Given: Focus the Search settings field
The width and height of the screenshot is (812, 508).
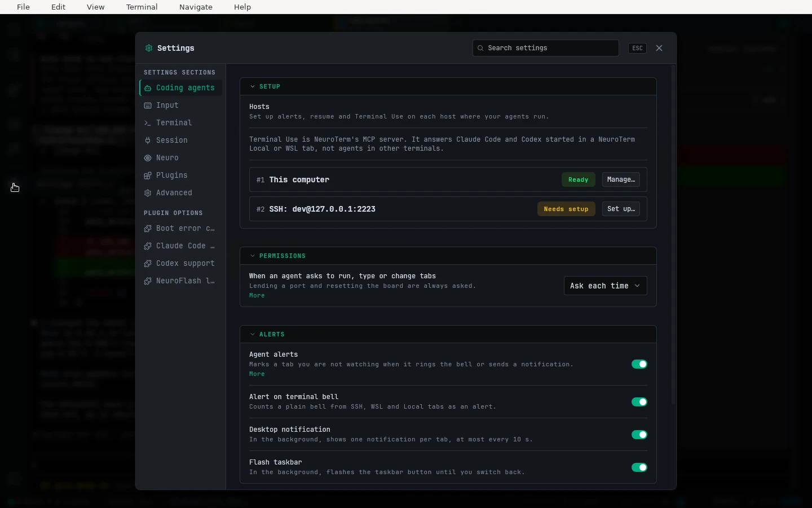Looking at the screenshot, I should click(x=545, y=48).
